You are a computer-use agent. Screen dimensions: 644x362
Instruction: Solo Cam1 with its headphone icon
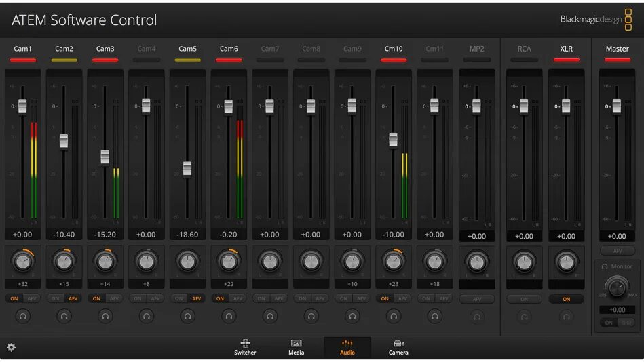(23, 317)
